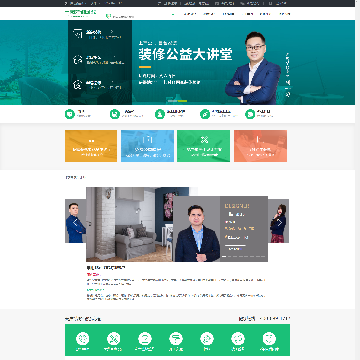Click the central designer portrait in dark jacket

tap(197, 233)
